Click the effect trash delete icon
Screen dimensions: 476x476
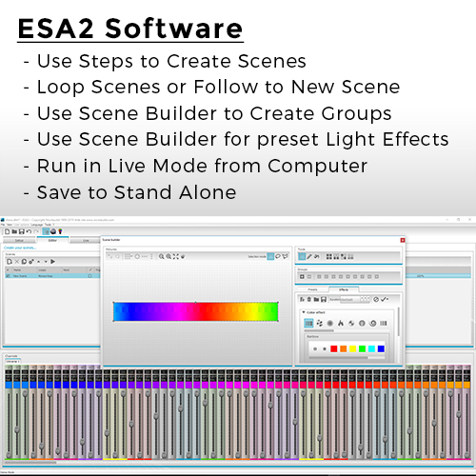(309, 299)
